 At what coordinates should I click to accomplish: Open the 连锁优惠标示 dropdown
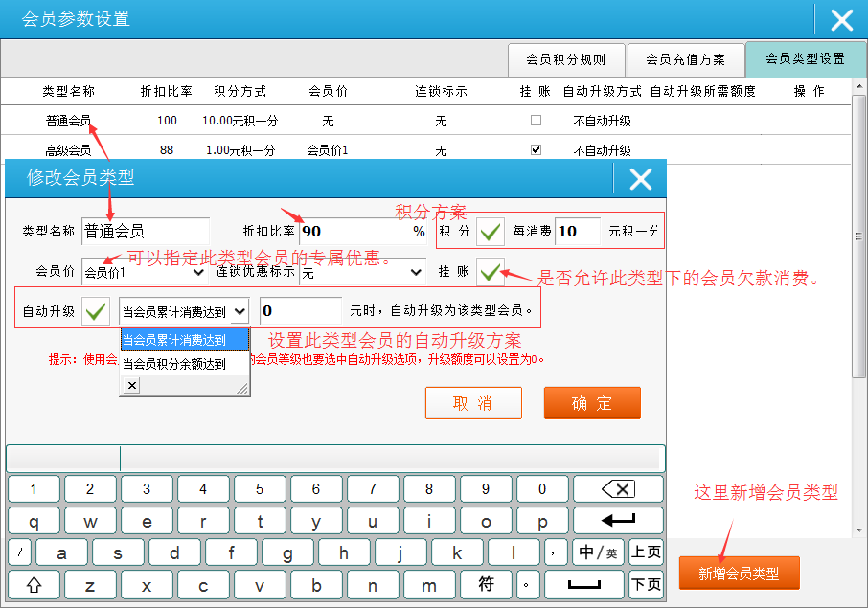click(x=361, y=273)
